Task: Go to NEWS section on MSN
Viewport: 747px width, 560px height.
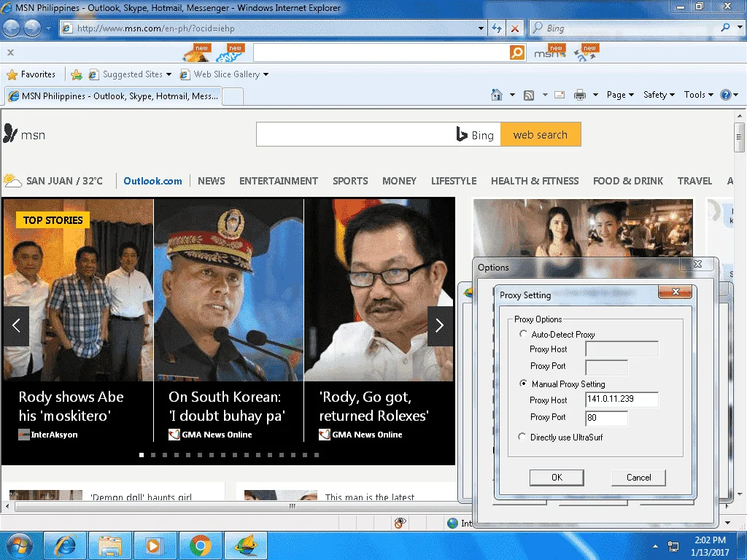Action: (212, 181)
